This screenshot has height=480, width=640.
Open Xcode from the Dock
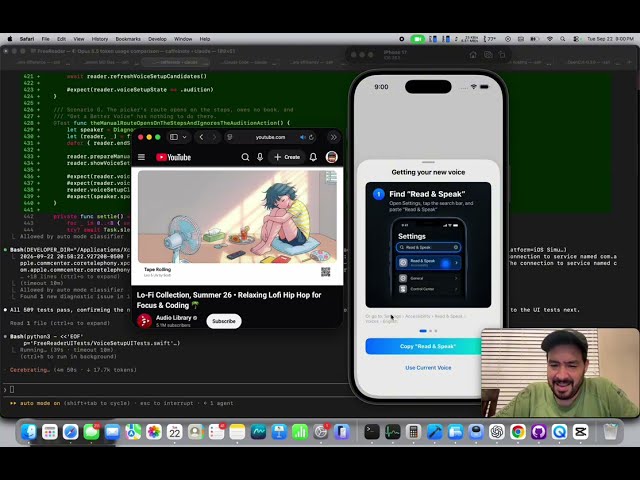[434, 432]
